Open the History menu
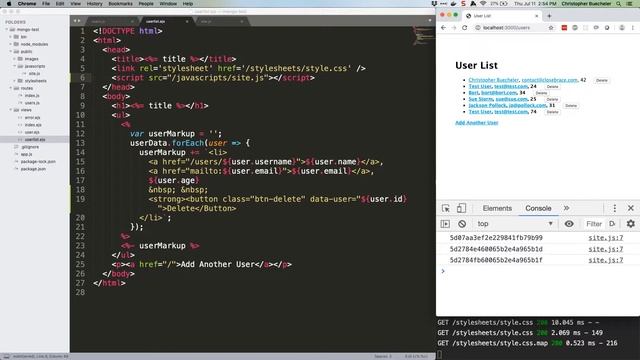Image resolution: width=640 pixels, height=360 pixels. pos(94,4)
